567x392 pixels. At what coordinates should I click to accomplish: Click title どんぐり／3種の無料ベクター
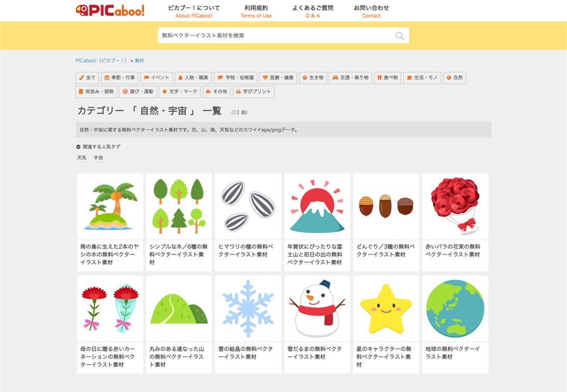click(385, 250)
